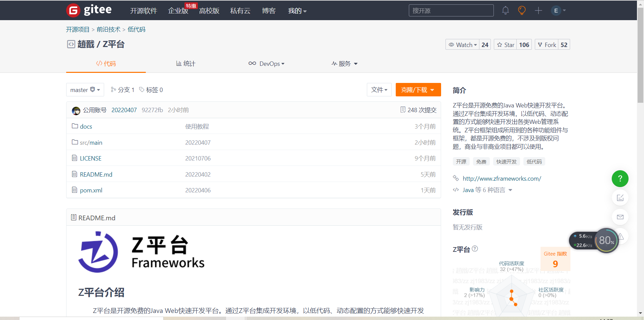Image resolution: width=644 pixels, height=320 pixels.
Task: Open the Watch dropdown
Action: [x=462, y=45]
